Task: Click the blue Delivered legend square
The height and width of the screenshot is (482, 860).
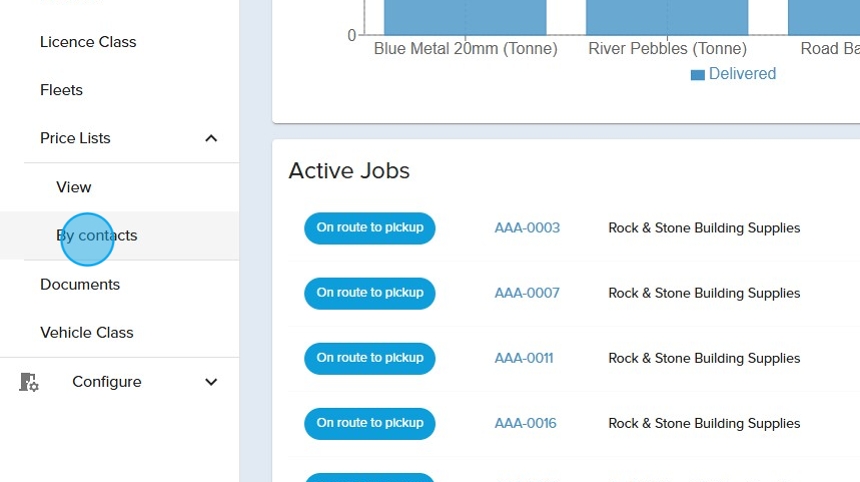Action: [697, 75]
